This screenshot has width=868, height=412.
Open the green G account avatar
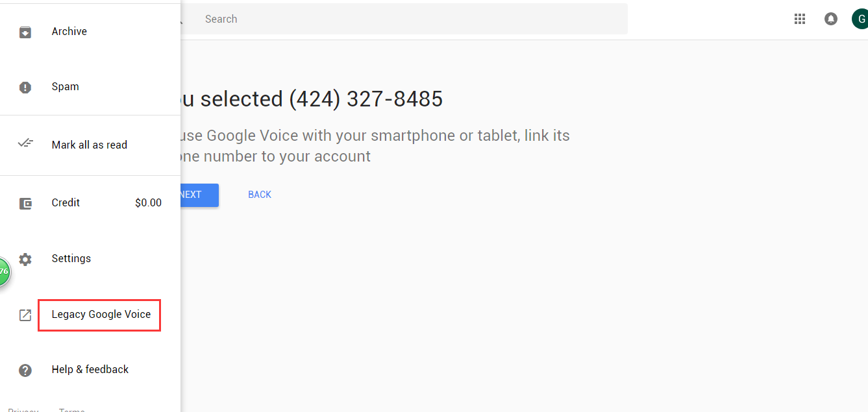tap(860, 19)
